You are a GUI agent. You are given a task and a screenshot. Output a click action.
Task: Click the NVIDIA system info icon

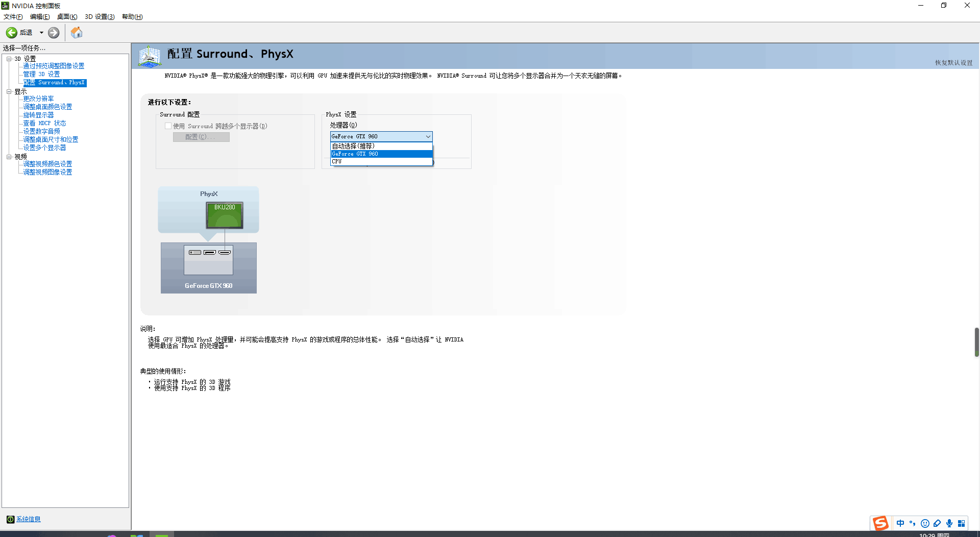pos(10,519)
